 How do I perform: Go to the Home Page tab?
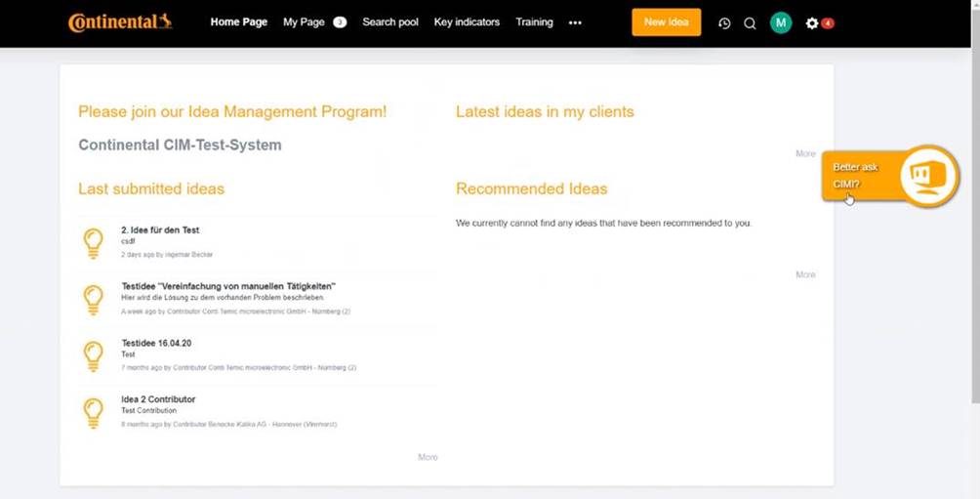239,22
